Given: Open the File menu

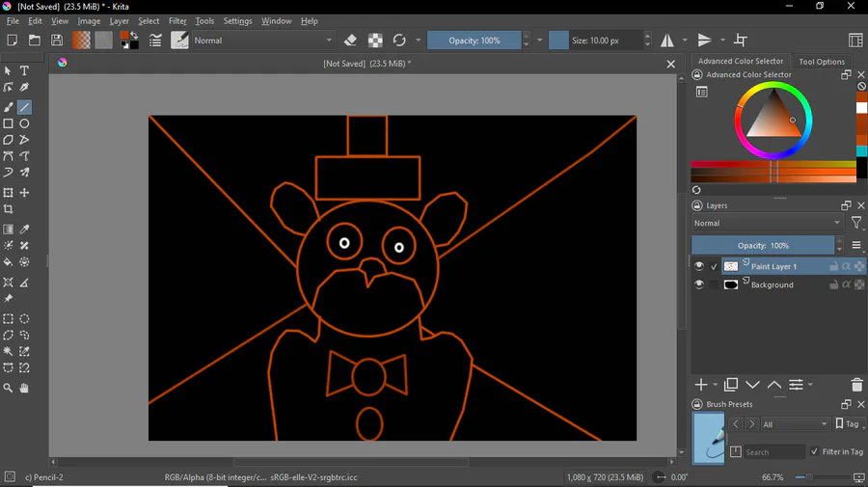Looking at the screenshot, I should 13,21.
